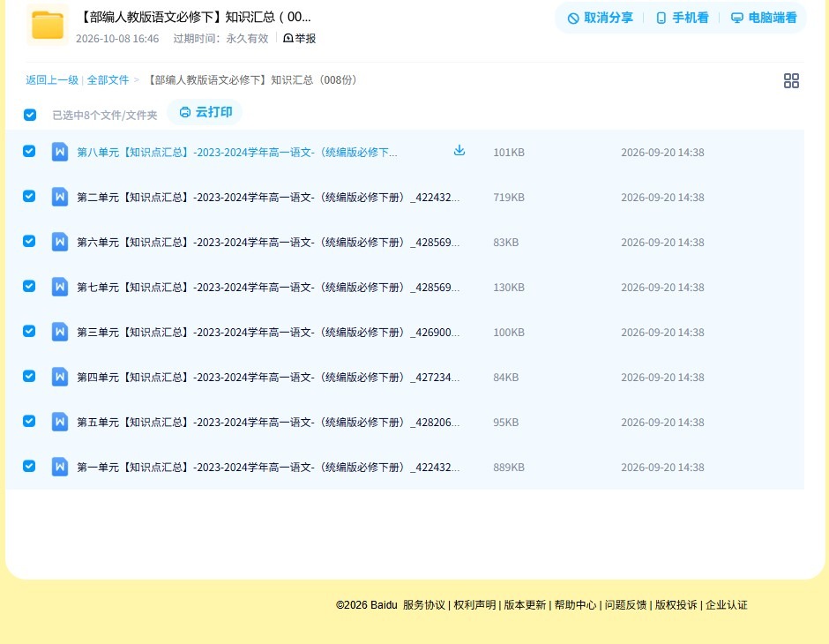This screenshot has width=829, height=644.
Task: Open the 问题反馈 footer link
Action: pyautogui.click(x=626, y=605)
